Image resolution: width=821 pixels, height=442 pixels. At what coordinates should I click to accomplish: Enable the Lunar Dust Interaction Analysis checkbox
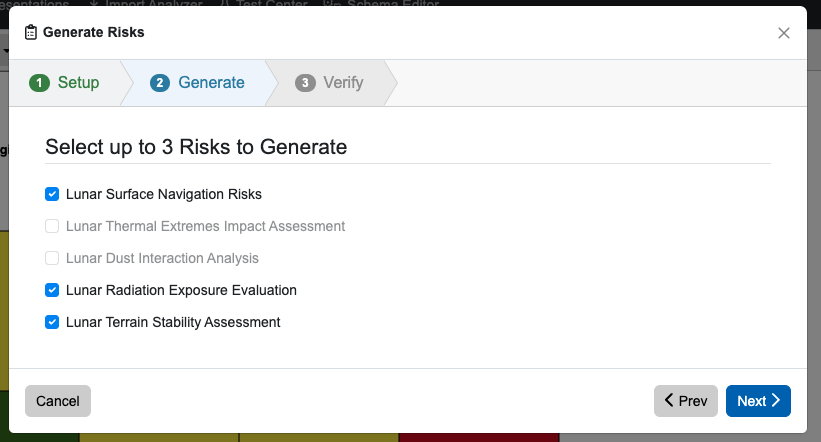point(52,258)
